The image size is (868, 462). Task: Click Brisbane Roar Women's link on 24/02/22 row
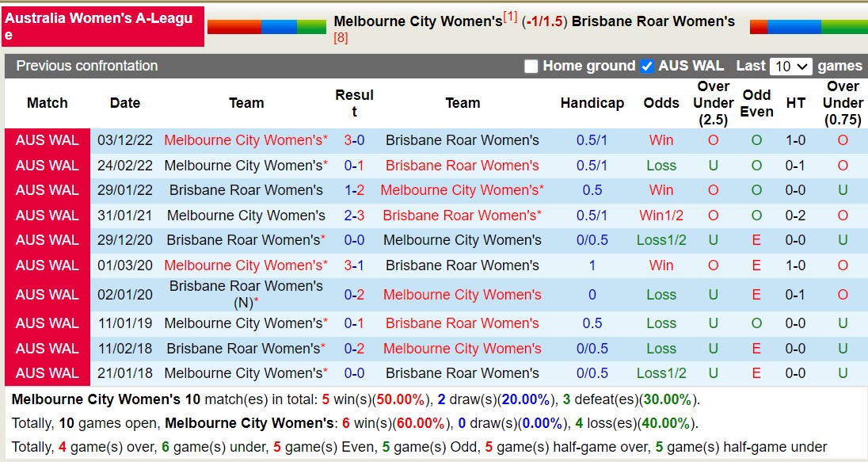click(462, 165)
